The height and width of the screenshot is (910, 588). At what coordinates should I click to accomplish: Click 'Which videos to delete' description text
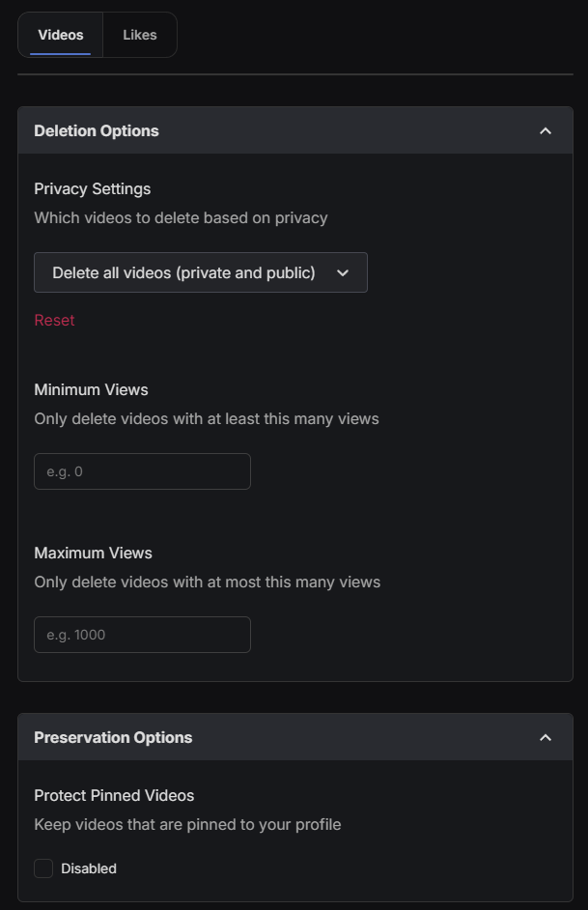coord(181,217)
